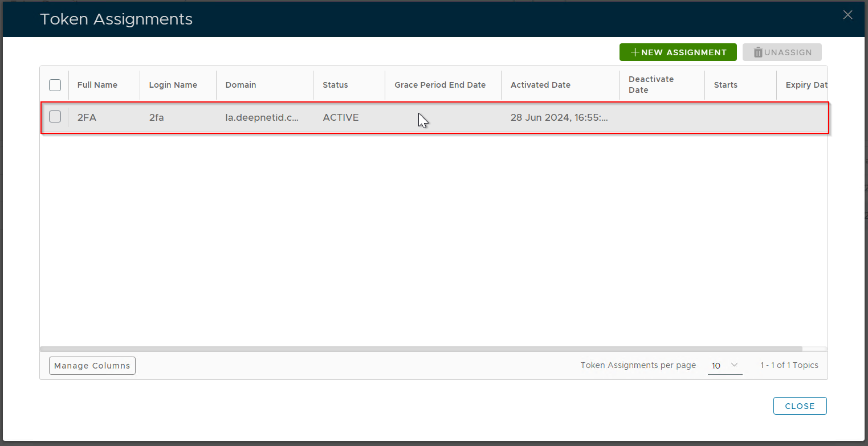
Task: Click the horizontal scrollbar under the table
Action: [421, 349]
